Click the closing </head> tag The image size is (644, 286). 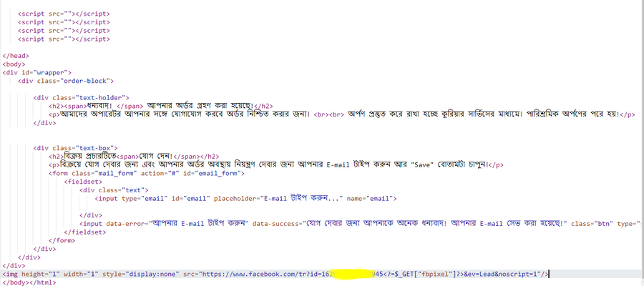tap(16, 55)
